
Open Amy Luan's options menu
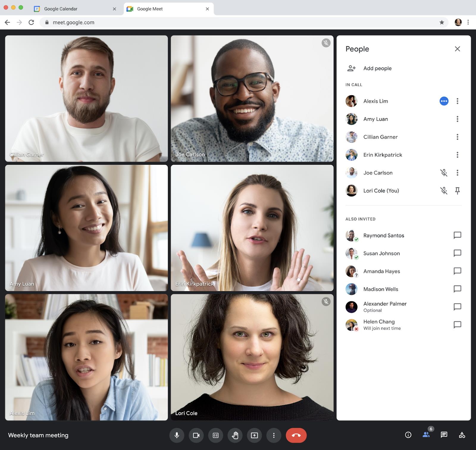point(457,119)
